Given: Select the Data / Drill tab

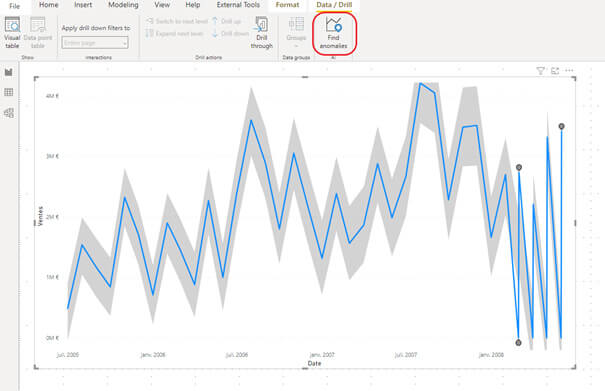Looking at the screenshot, I should point(334,5).
